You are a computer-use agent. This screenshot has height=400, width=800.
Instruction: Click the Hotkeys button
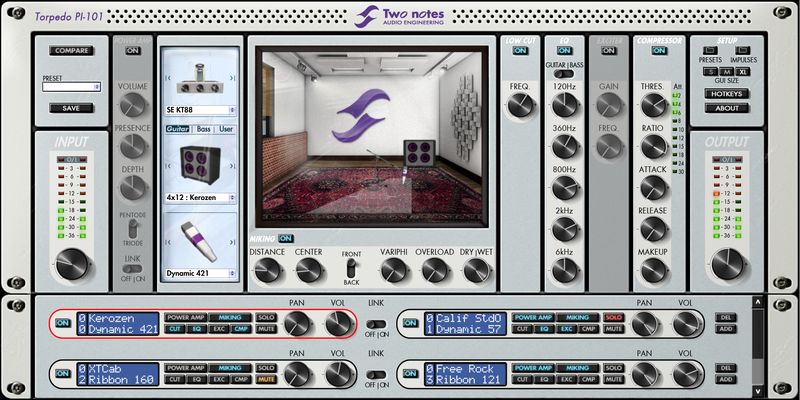pyautogui.click(x=727, y=93)
